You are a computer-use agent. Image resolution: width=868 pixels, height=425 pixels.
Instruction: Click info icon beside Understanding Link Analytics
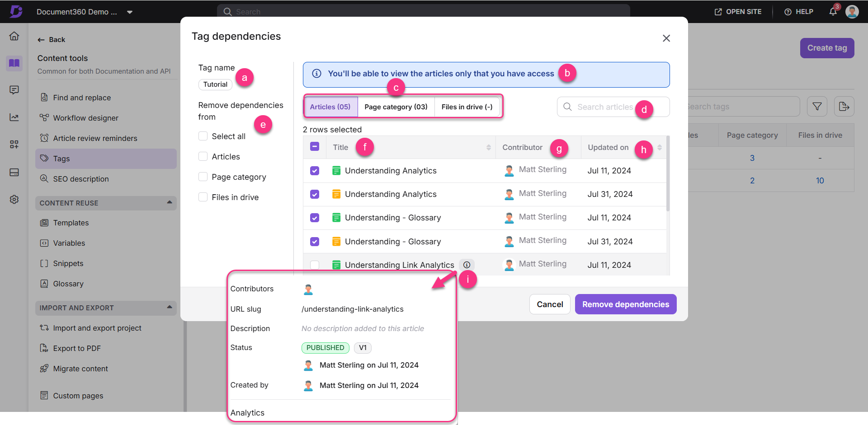(467, 265)
